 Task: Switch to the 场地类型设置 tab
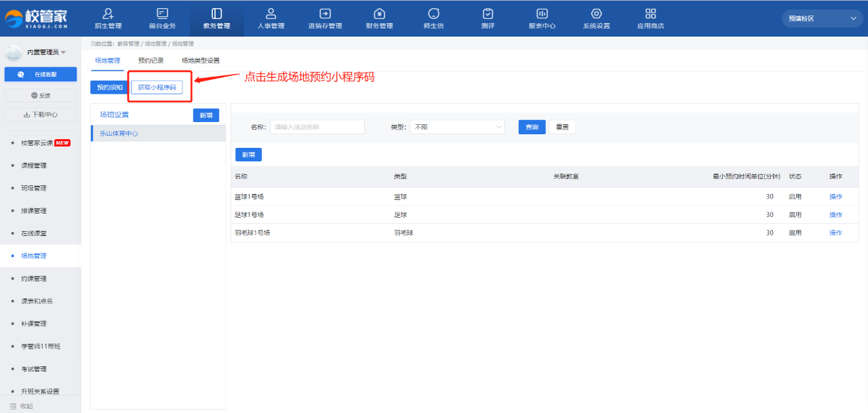(x=200, y=61)
